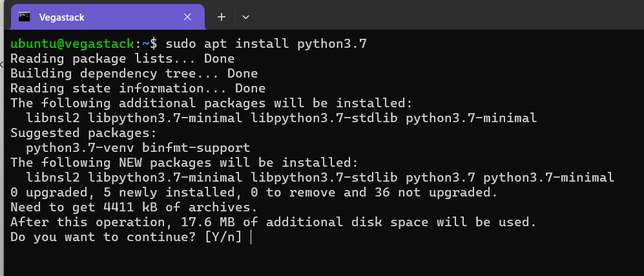Close the Vegastack tab
644x276 pixels.
(188, 17)
